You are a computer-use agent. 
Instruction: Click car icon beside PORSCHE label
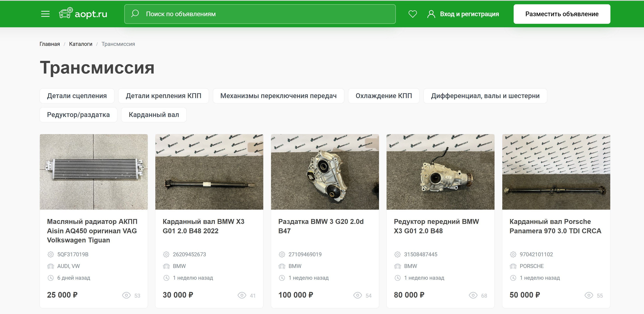[513, 266]
